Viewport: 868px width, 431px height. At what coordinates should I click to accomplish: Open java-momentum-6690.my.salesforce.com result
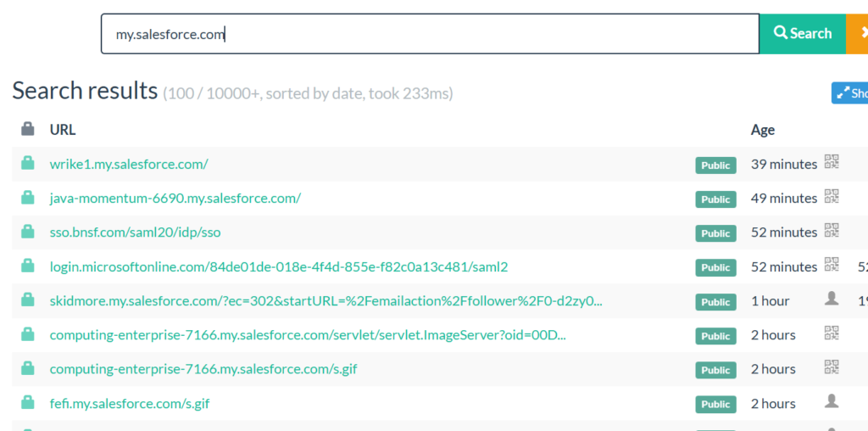click(x=175, y=199)
